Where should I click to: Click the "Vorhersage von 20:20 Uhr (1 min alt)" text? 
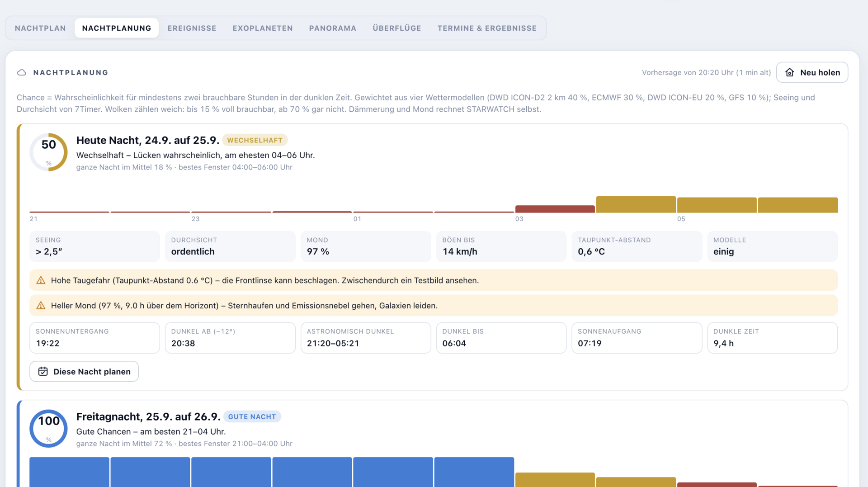point(706,72)
